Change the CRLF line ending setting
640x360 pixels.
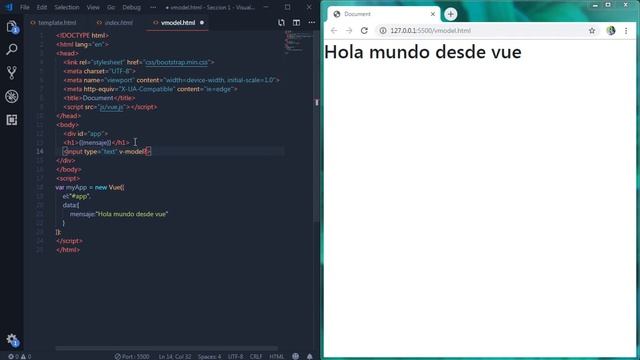coord(256,356)
